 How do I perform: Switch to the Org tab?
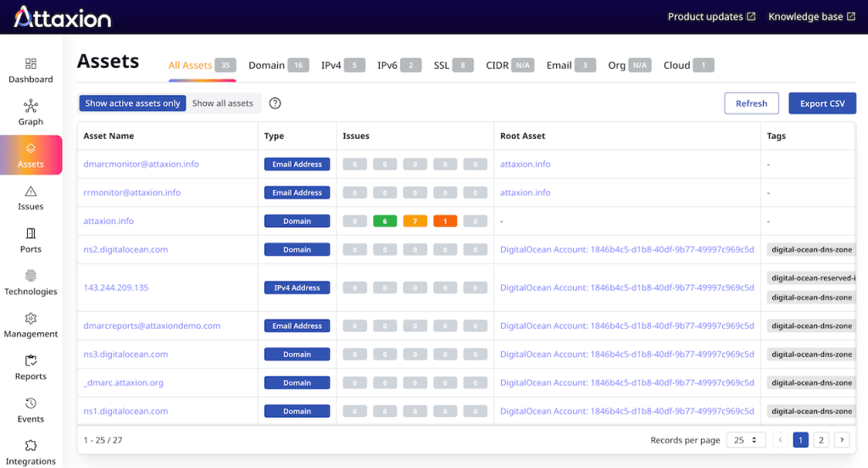coord(630,65)
